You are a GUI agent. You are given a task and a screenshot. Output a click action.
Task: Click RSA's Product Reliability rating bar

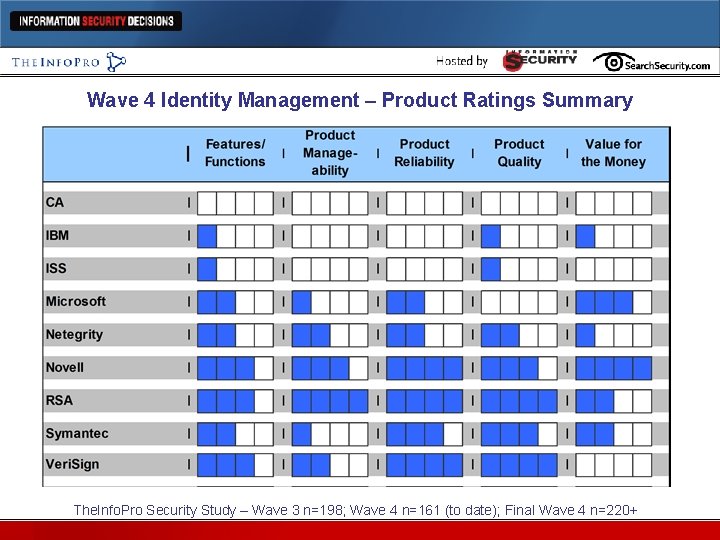point(424,402)
